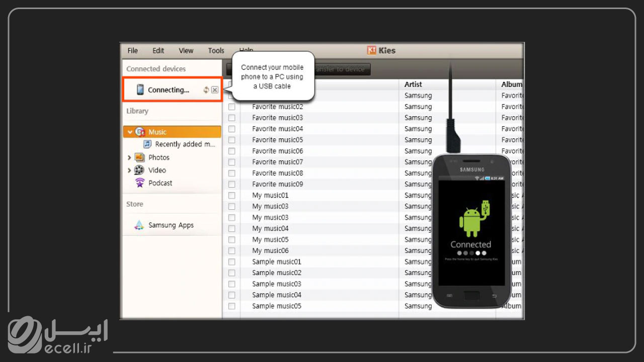Click Samsung artist in Favorite music06 row
This screenshot has height=362, width=644.
pyautogui.click(x=418, y=151)
